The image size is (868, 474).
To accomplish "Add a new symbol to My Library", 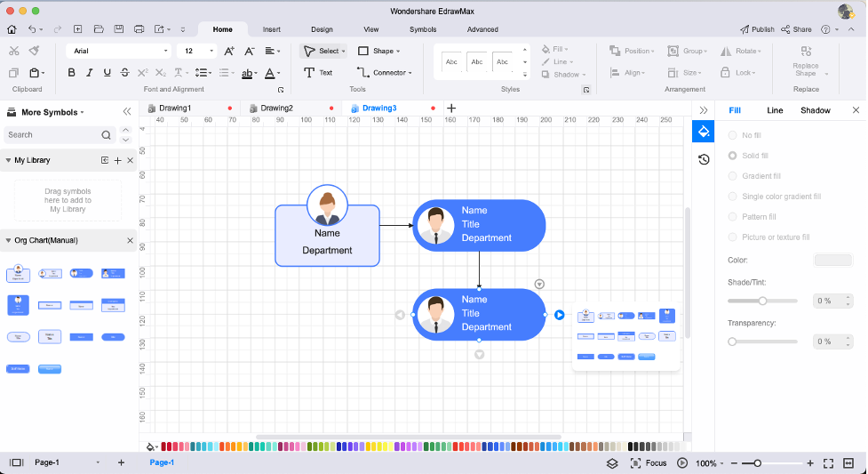I will [117, 160].
